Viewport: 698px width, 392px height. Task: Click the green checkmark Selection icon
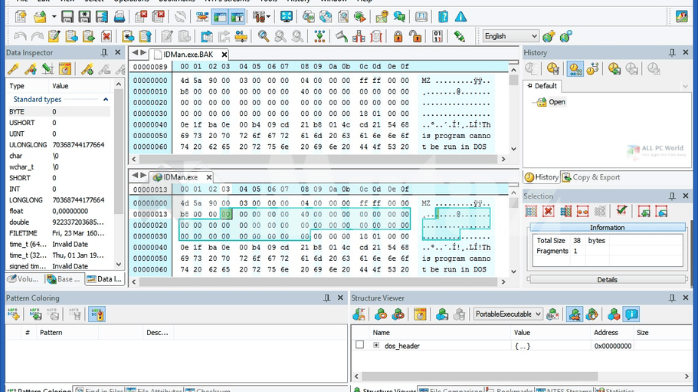[x=621, y=211]
